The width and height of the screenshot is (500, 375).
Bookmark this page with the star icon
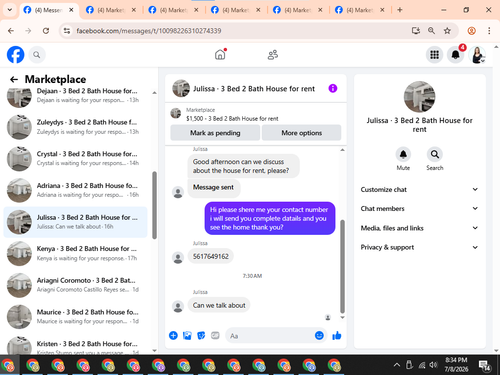[447, 31]
